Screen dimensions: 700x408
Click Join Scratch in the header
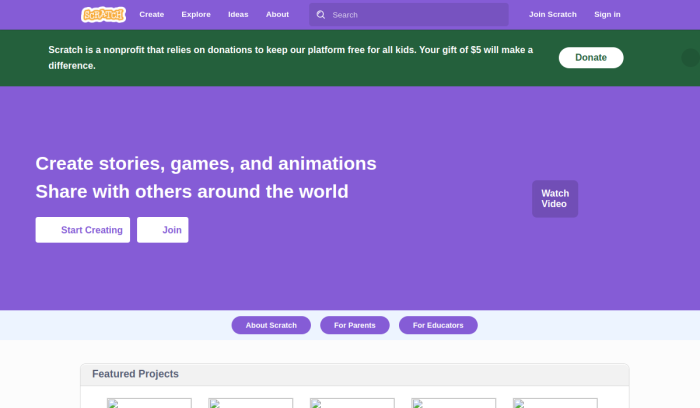(553, 15)
